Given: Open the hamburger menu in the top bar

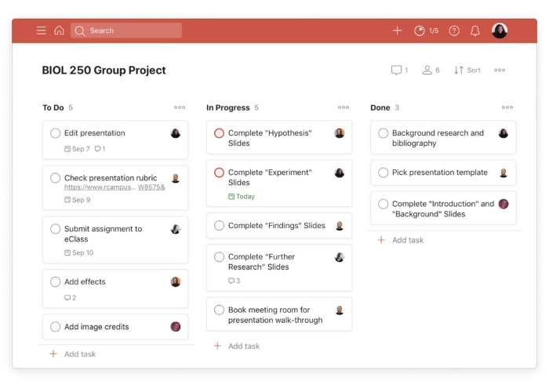Looking at the screenshot, I should tap(41, 31).
